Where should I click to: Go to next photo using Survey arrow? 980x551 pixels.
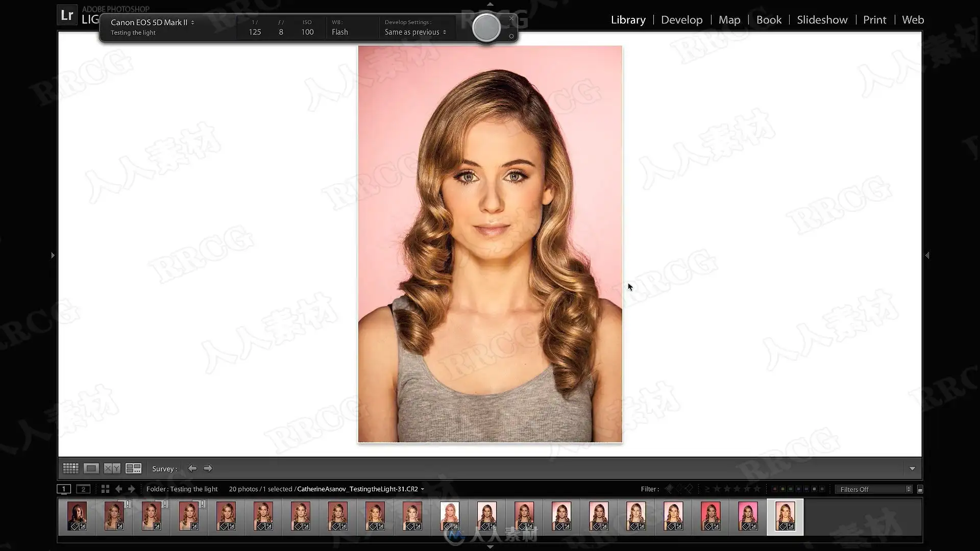point(208,468)
